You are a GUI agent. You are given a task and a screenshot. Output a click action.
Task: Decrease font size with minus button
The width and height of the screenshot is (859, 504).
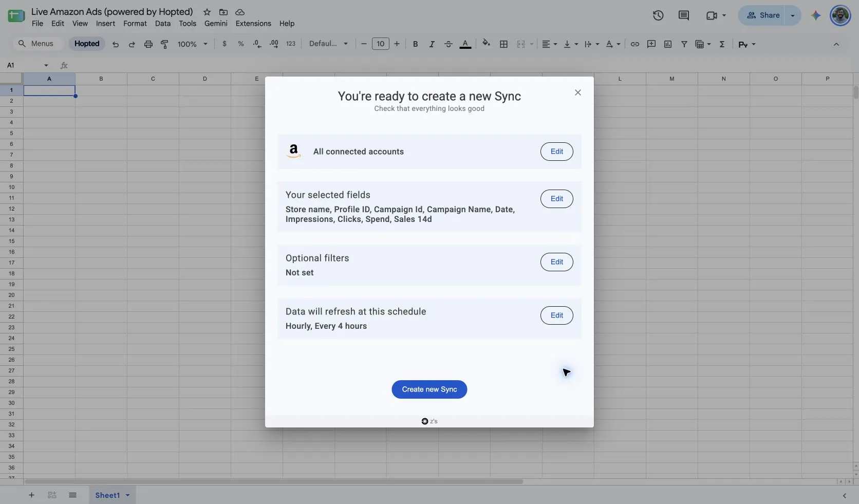pyautogui.click(x=364, y=44)
